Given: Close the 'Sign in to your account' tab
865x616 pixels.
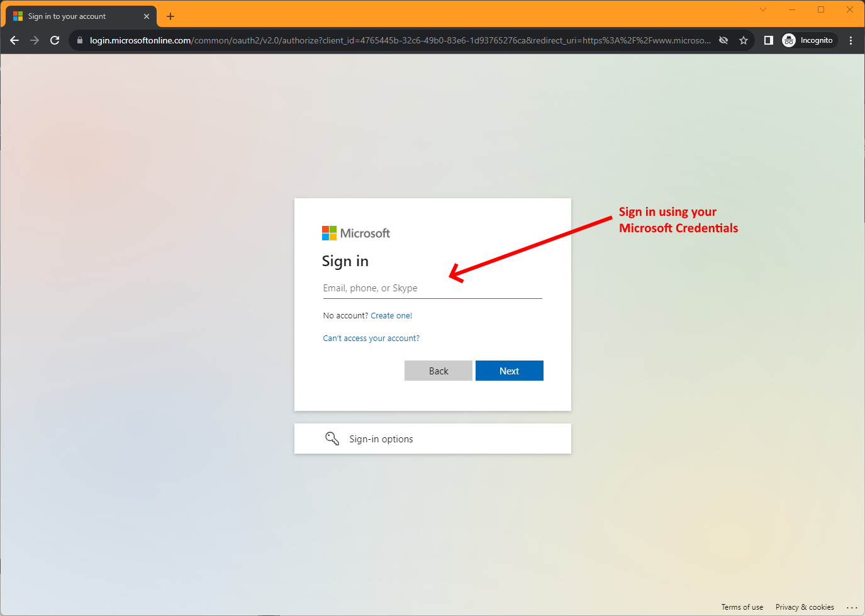Looking at the screenshot, I should [x=147, y=16].
